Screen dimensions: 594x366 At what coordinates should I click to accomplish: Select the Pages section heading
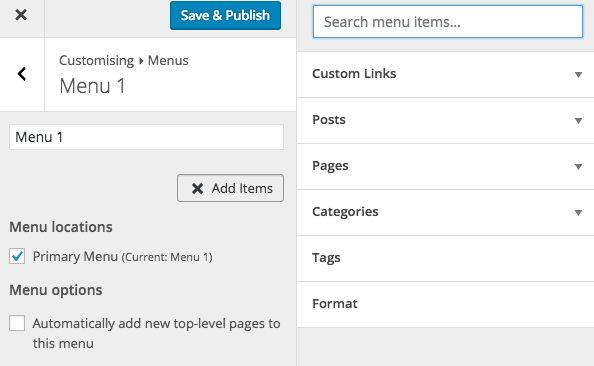[x=330, y=166]
